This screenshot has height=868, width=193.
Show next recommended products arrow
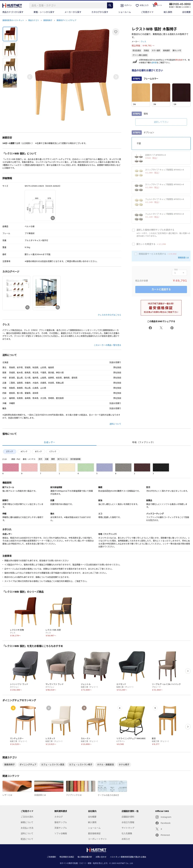tap(188, 671)
